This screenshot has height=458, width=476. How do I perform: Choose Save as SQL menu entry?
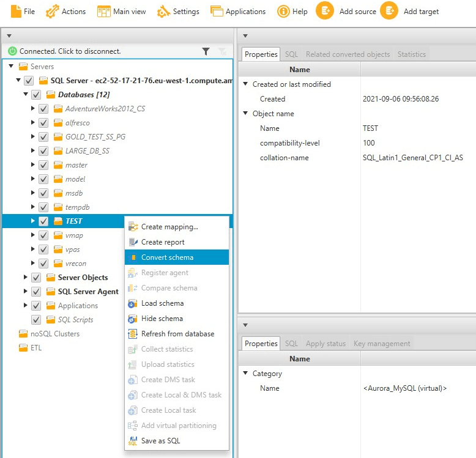pos(160,441)
